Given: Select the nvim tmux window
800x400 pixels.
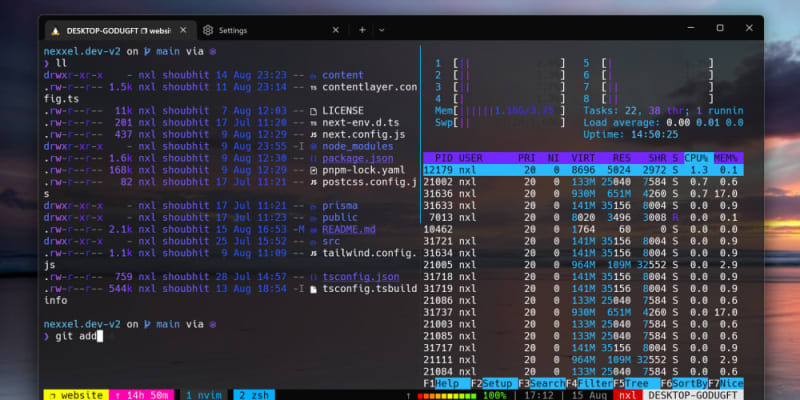Looking at the screenshot, I should click(206, 395).
